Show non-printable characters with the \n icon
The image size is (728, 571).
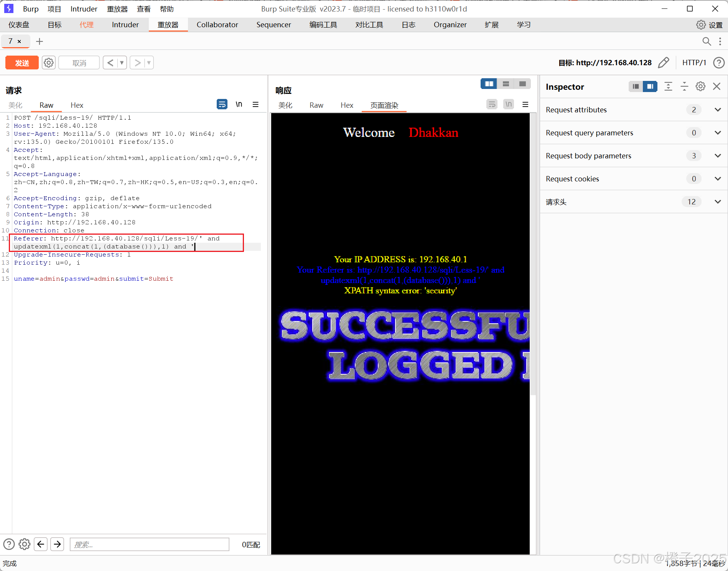click(x=239, y=104)
